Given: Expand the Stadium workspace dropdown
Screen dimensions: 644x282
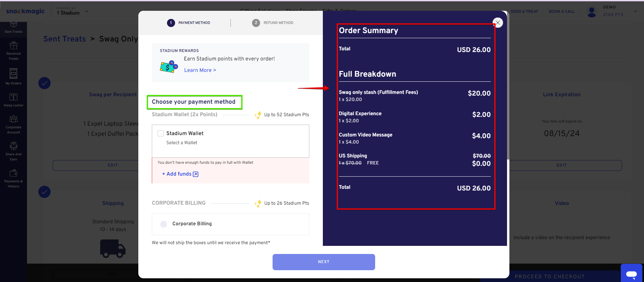Looking at the screenshot, I should 87,11.
